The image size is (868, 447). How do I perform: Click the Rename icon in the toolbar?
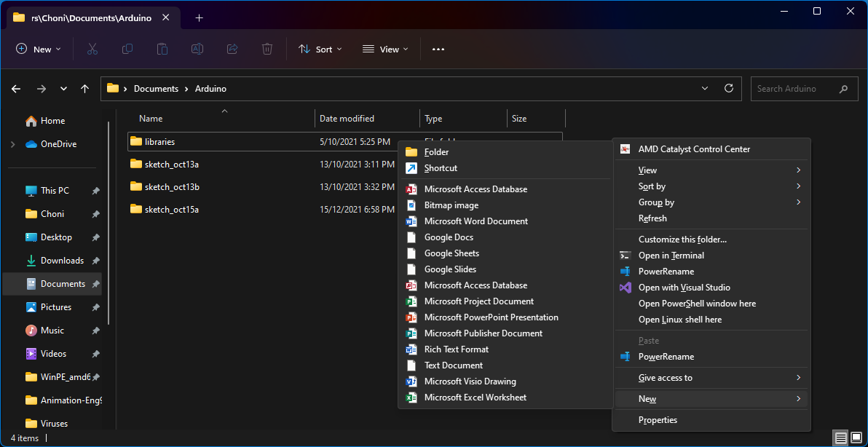click(x=197, y=49)
